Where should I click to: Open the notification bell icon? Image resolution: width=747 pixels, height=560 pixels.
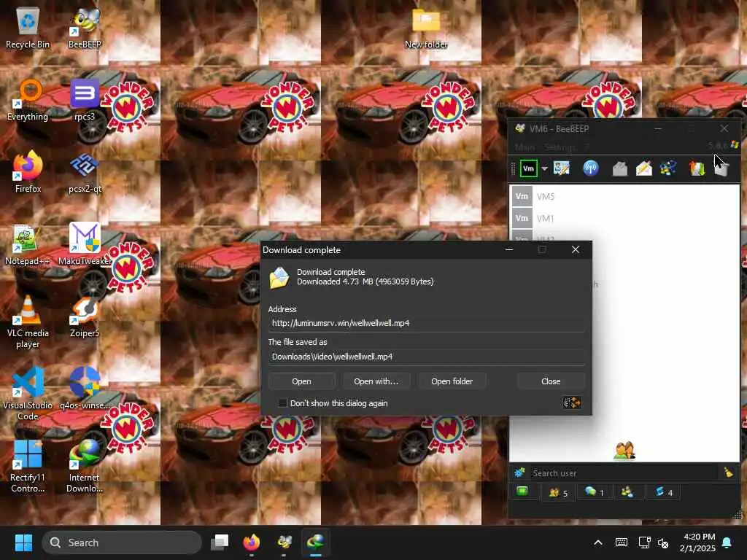[x=727, y=542]
